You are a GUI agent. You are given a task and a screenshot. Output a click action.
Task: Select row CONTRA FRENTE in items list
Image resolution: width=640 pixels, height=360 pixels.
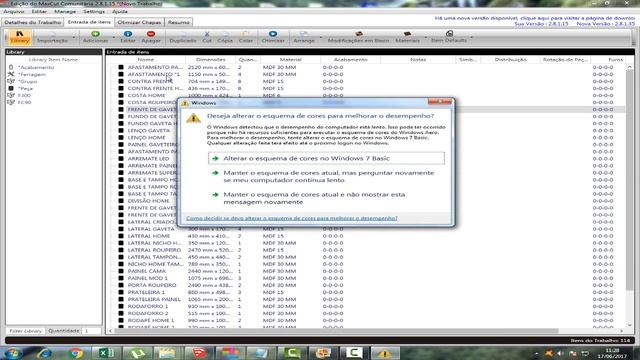[x=365, y=81]
